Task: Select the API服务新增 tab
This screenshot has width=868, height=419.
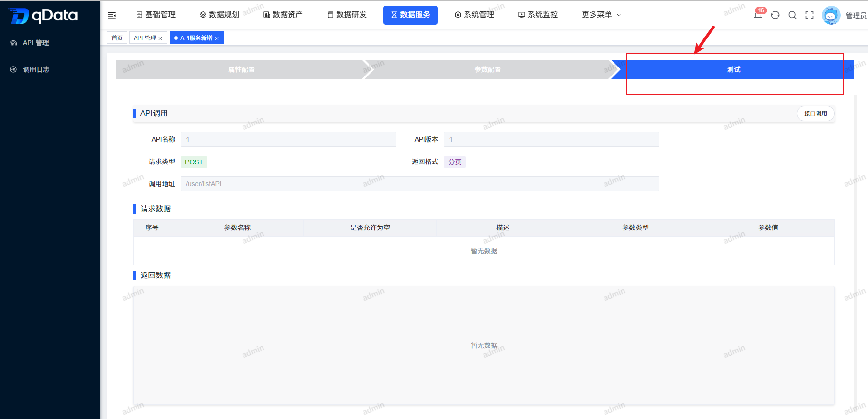Action: tap(196, 38)
